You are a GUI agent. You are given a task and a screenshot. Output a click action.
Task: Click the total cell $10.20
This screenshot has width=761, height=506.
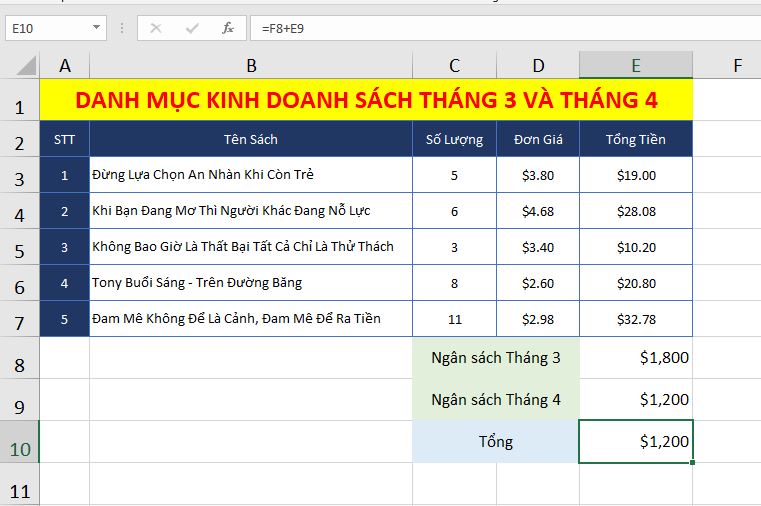pos(636,246)
